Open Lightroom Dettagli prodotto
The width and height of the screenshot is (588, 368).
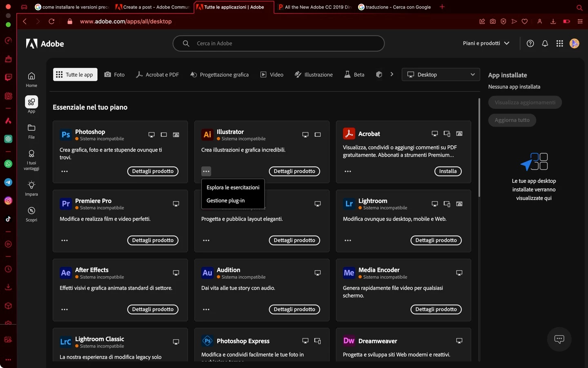point(436,240)
